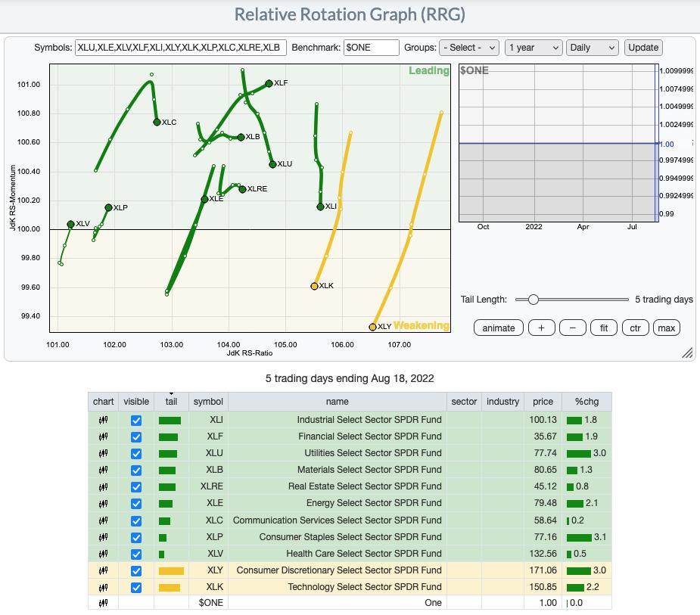
Task: Click Technology Select Sector SPDR Fund name
Action: (365, 587)
